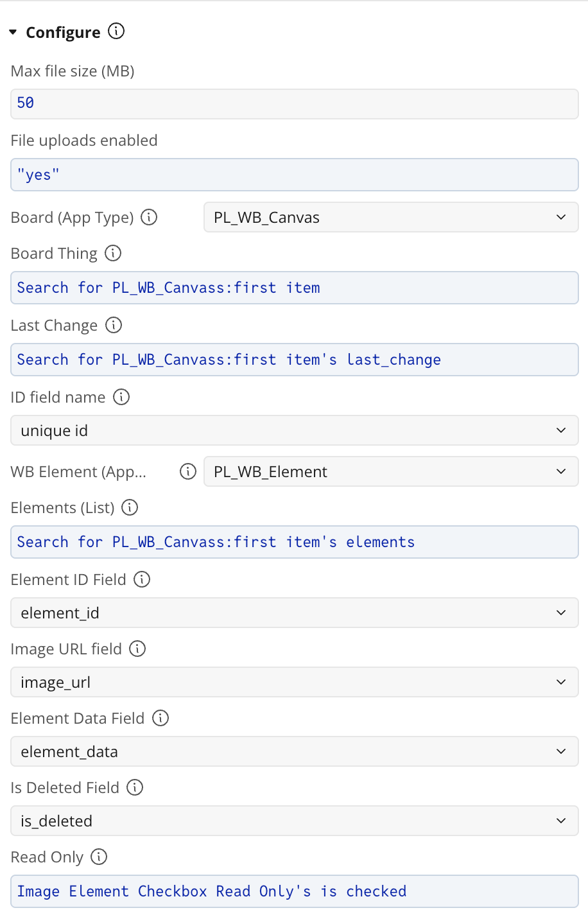588x917 pixels.
Task: Click info icon next to ID field name
Action: 121,397
